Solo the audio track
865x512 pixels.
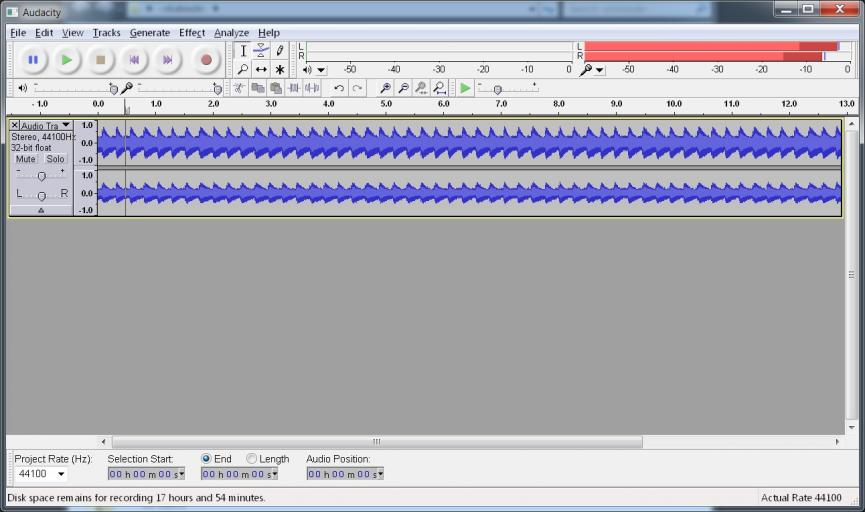coord(55,159)
